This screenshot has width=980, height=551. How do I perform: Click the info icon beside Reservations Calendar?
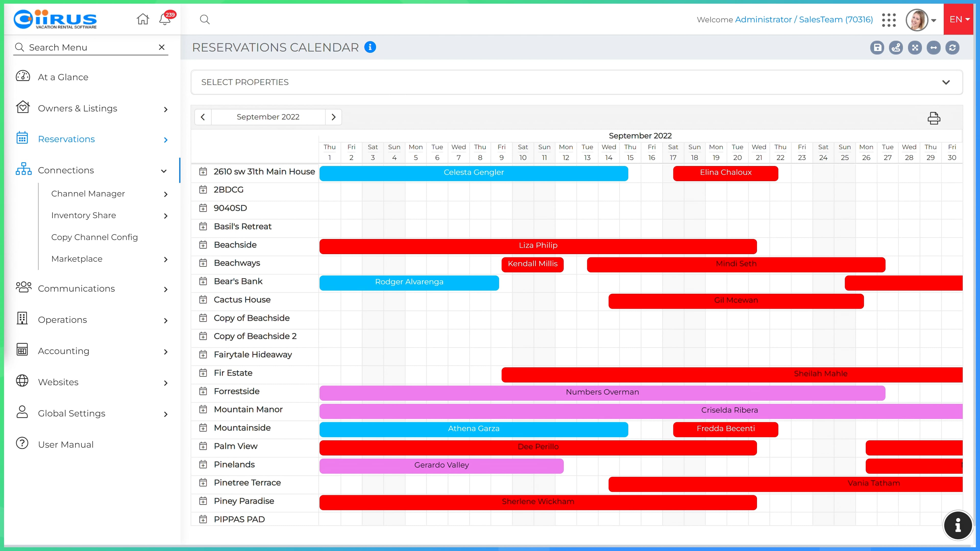[370, 47]
